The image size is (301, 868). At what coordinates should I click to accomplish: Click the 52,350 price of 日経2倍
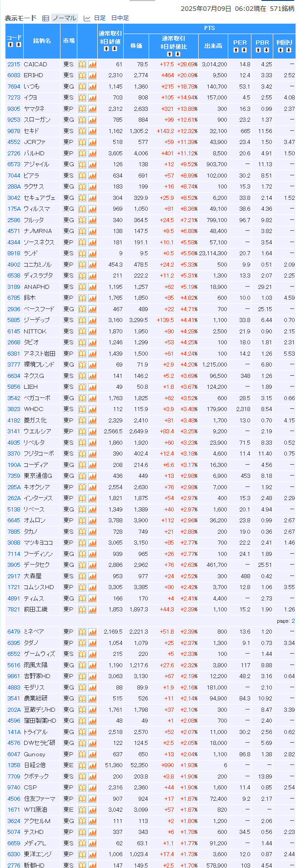139,765
